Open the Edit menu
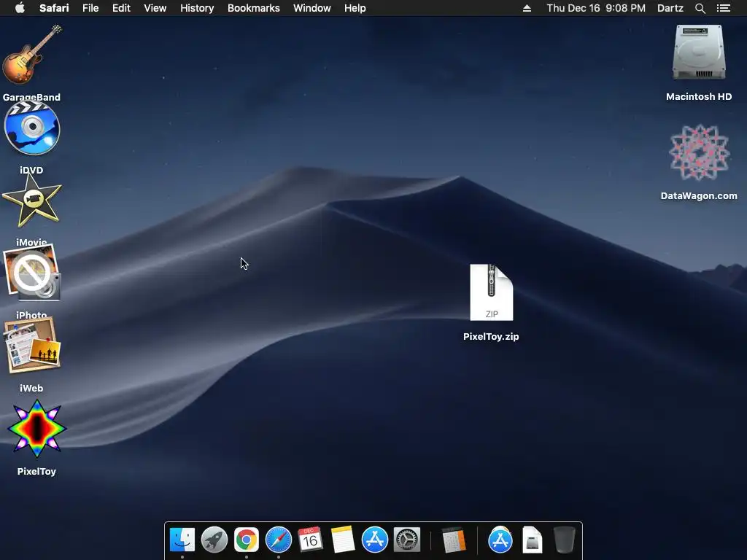Viewport: 747px width, 560px height. 122,8
